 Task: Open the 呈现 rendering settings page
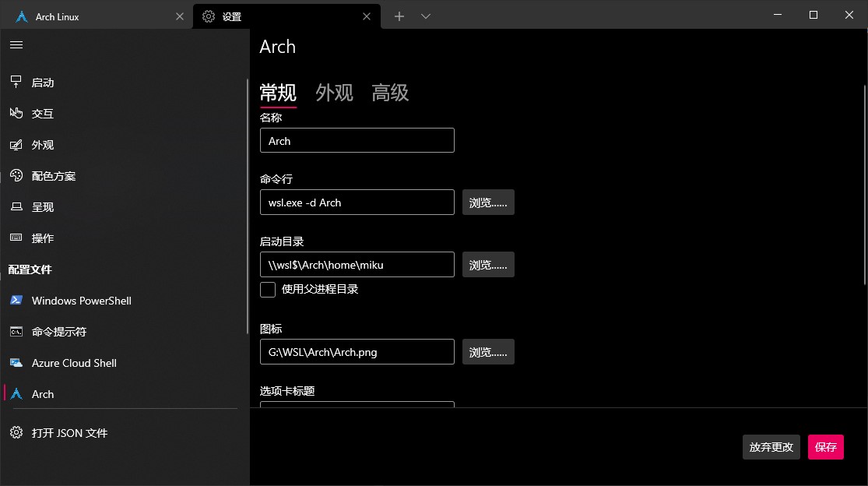[124, 206]
